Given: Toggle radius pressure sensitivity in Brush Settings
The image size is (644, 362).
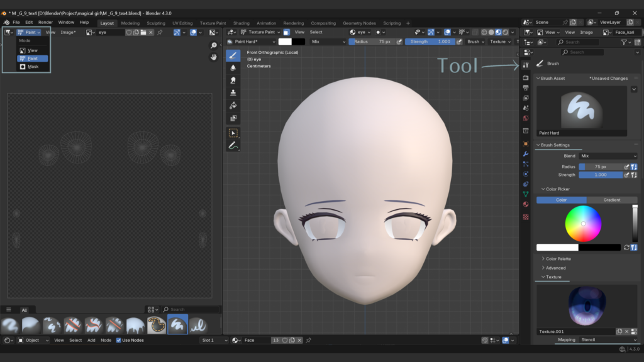Looking at the screenshot, I should (x=626, y=167).
